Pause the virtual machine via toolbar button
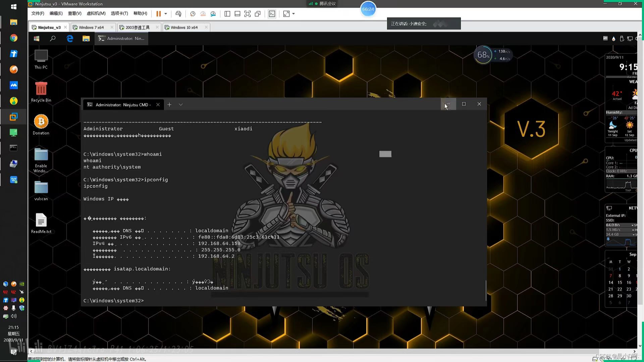Screen dimensions: 644x362 [158, 14]
